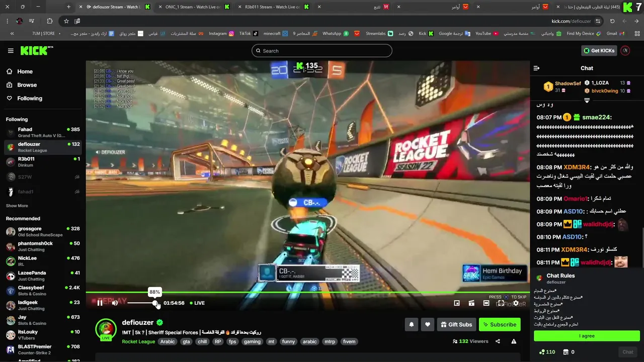
Task: Open TikTok bookmark
Action: pos(249,33)
